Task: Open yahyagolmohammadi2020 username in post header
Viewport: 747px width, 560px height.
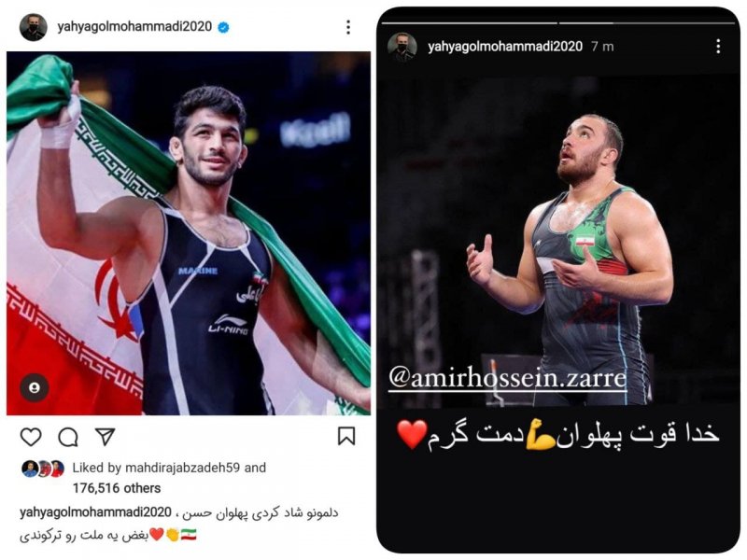Action: (134, 27)
